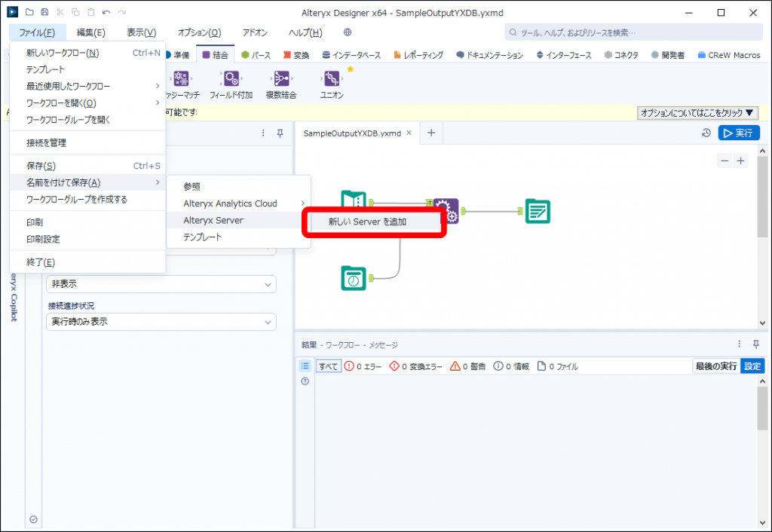Viewport: 772px width, 532px height.
Task: Choose 終了(E) from File menu
Action: (x=87, y=262)
